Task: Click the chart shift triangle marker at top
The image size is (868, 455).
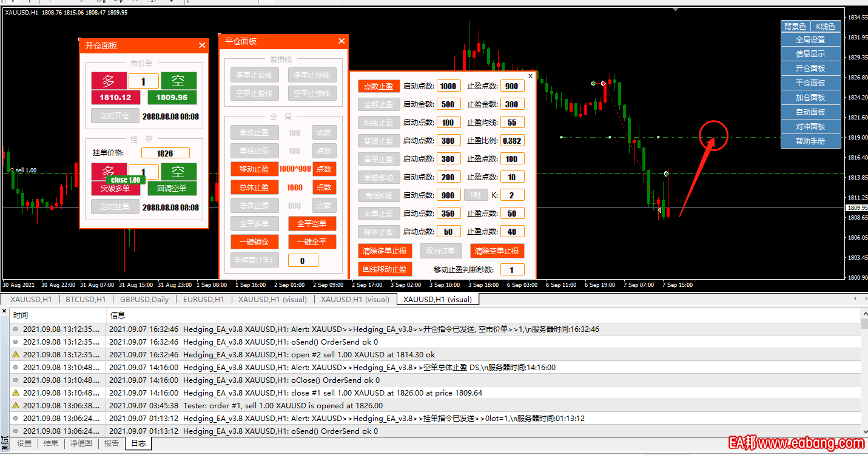Action: tap(675, 9)
